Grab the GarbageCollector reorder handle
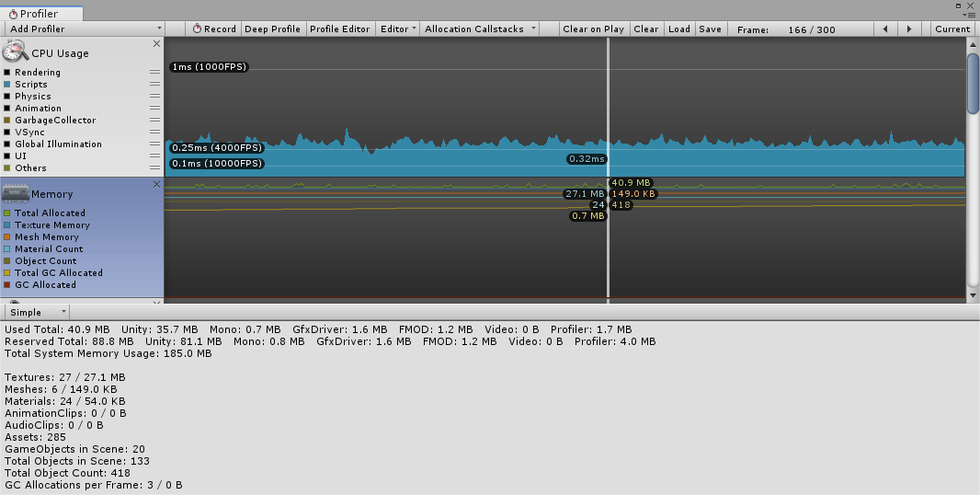This screenshot has height=495, width=980. click(155, 121)
